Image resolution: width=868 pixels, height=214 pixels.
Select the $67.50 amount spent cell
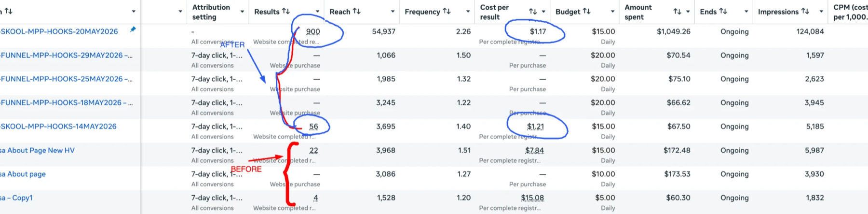click(678, 127)
